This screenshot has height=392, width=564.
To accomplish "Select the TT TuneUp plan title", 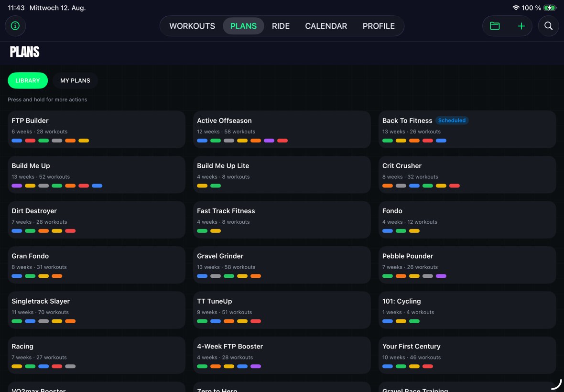I will [x=215, y=301].
